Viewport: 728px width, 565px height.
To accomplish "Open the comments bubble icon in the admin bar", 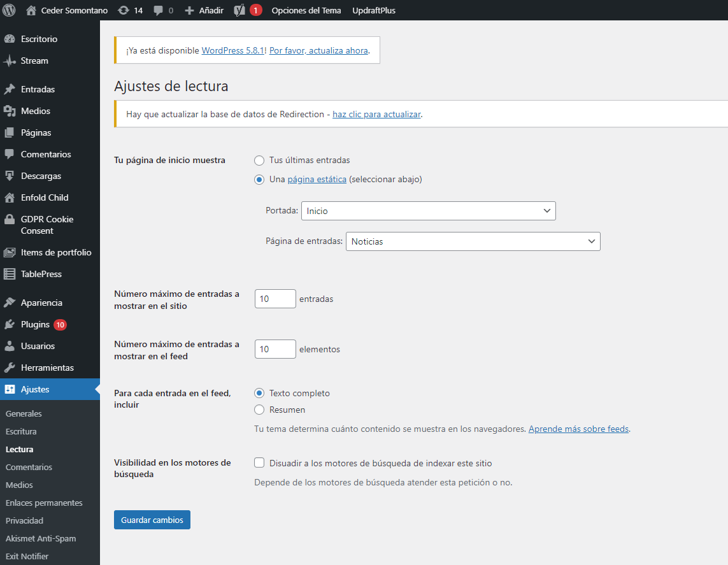I will tap(159, 11).
